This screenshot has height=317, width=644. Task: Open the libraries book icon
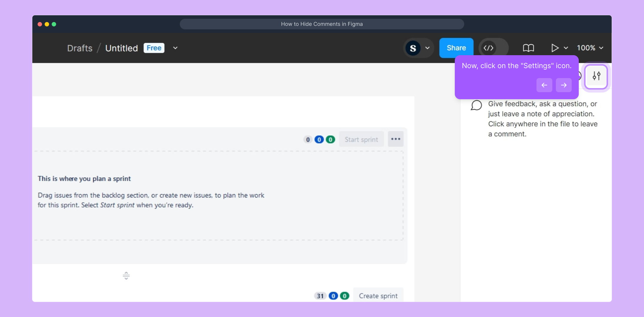coord(528,48)
